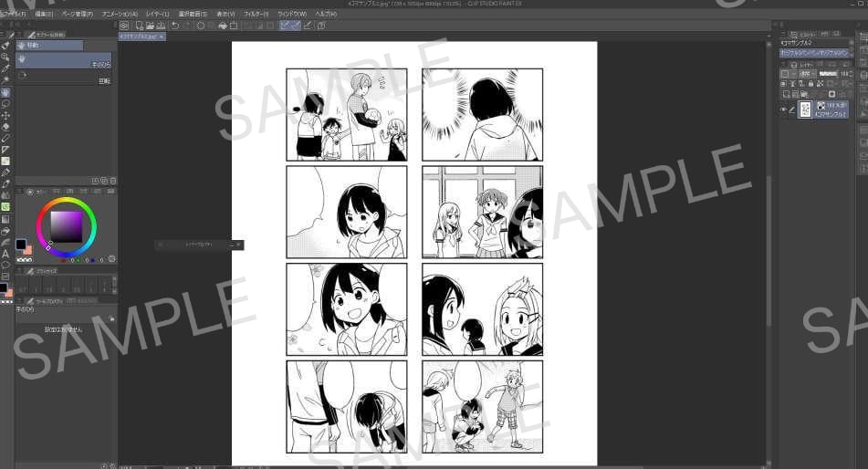Open the 表示(V) menu

point(225,14)
